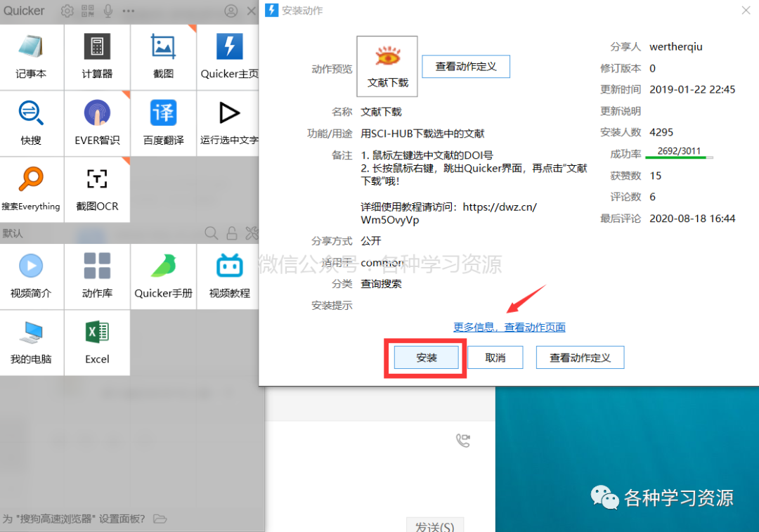The width and height of the screenshot is (759, 532).
Task: Start the 截图OCR action
Action: pyautogui.click(x=97, y=190)
